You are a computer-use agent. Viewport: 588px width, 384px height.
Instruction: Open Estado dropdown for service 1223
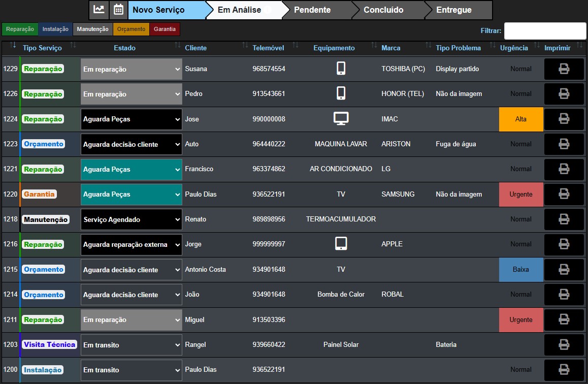click(x=131, y=144)
